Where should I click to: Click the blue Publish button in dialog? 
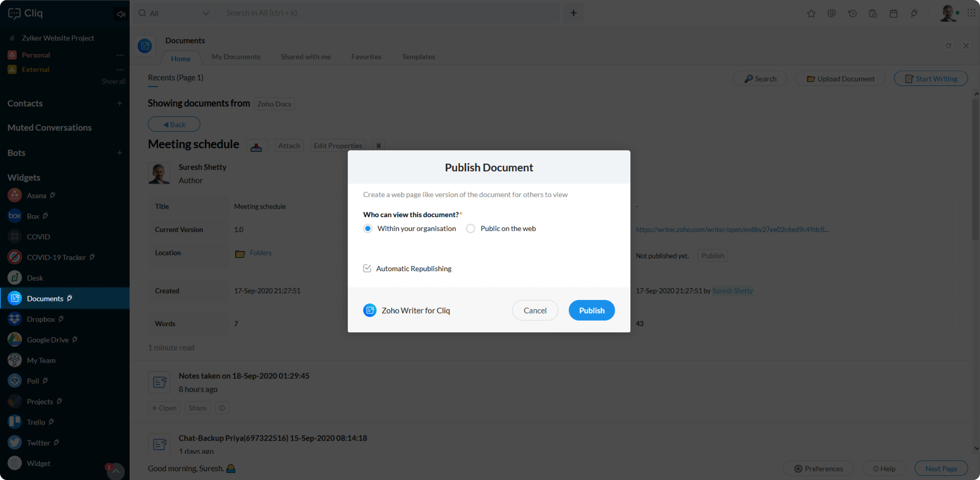pyautogui.click(x=592, y=310)
